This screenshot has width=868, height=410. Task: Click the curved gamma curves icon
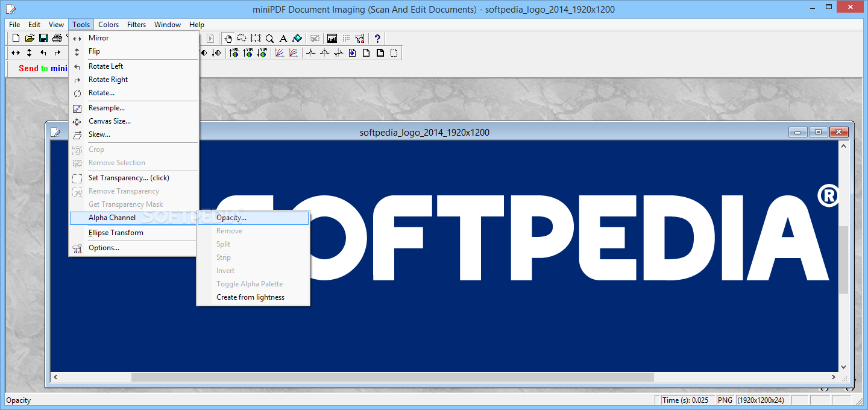coord(294,52)
